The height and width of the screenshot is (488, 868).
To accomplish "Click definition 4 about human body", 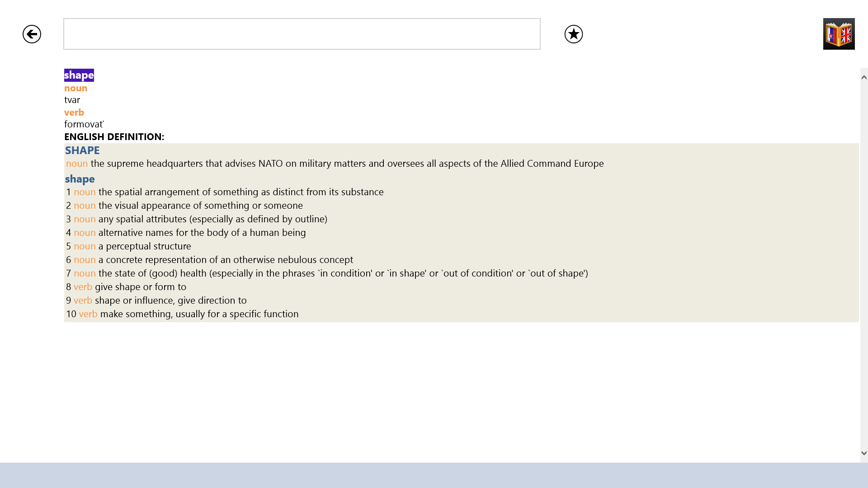I will point(202,233).
